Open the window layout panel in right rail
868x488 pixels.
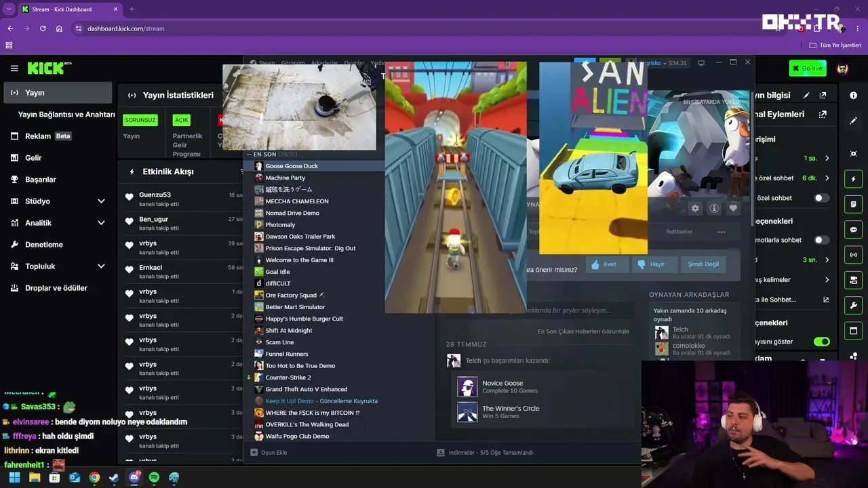click(x=853, y=331)
